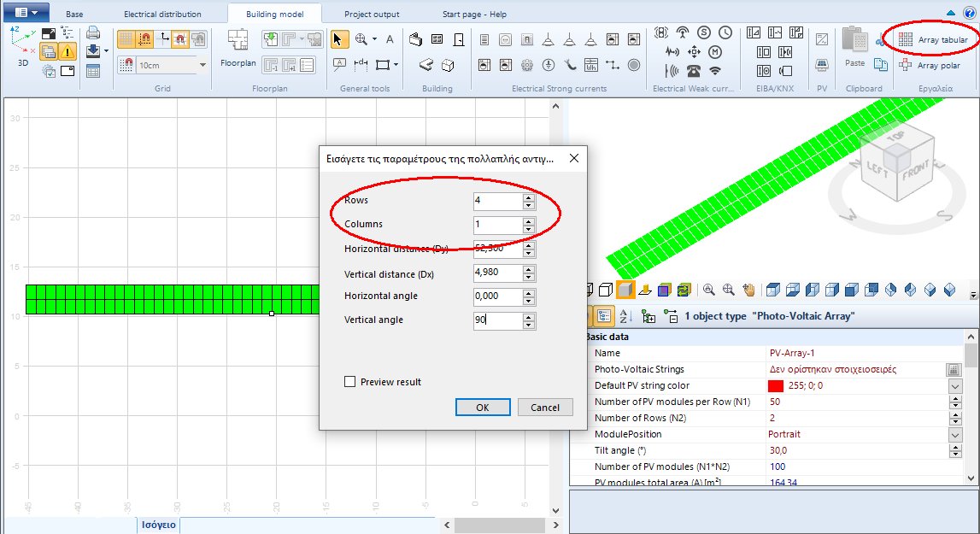Cancel the multiple copy parameters dialog
Viewport: 980px width, 534px height.
point(545,408)
